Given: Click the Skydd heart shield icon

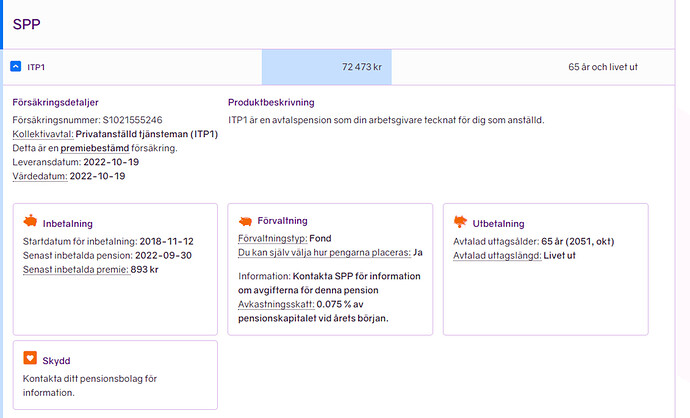Looking at the screenshot, I should pos(30,358).
